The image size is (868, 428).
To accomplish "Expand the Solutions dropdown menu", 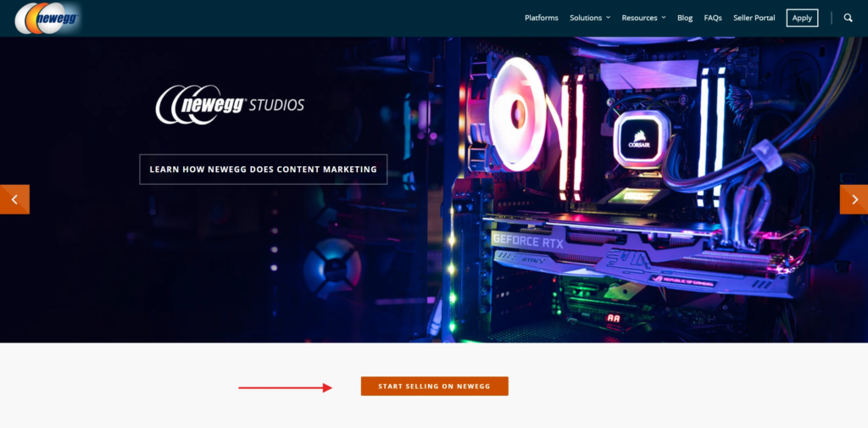I will pyautogui.click(x=590, y=18).
